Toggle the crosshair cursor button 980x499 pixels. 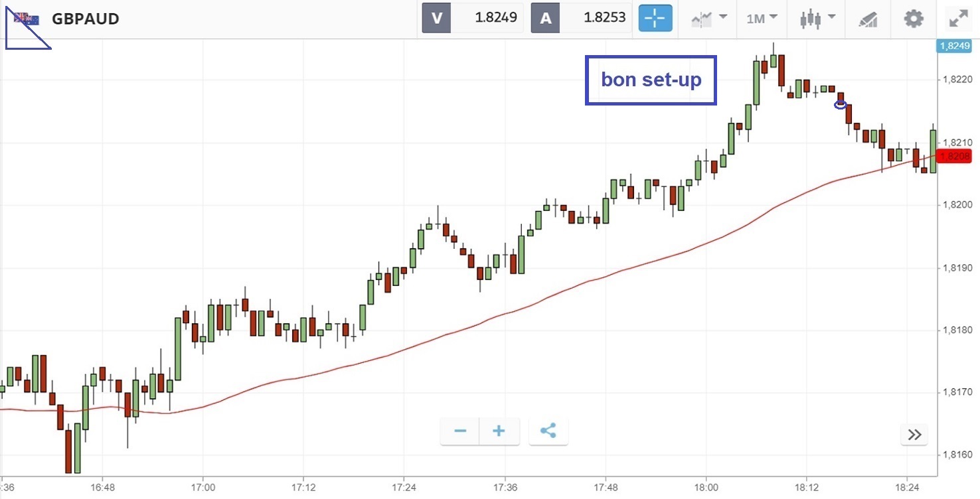tap(655, 19)
